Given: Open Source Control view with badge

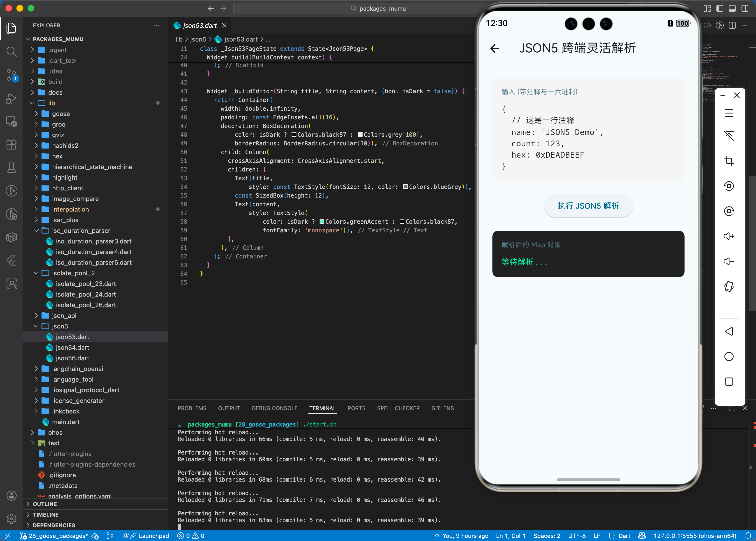Looking at the screenshot, I should (x=11, y=75).
